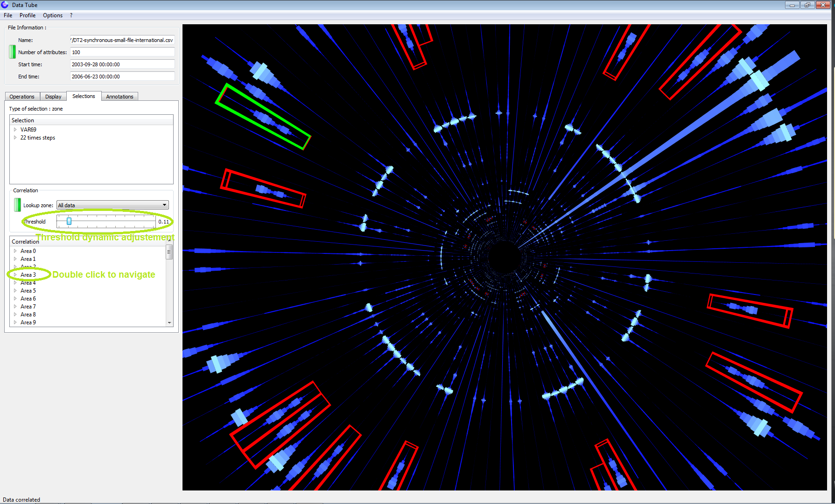Click green indicator beside Lookup zone
Viewport: 835px width, 504px height.
coord(17,205)
